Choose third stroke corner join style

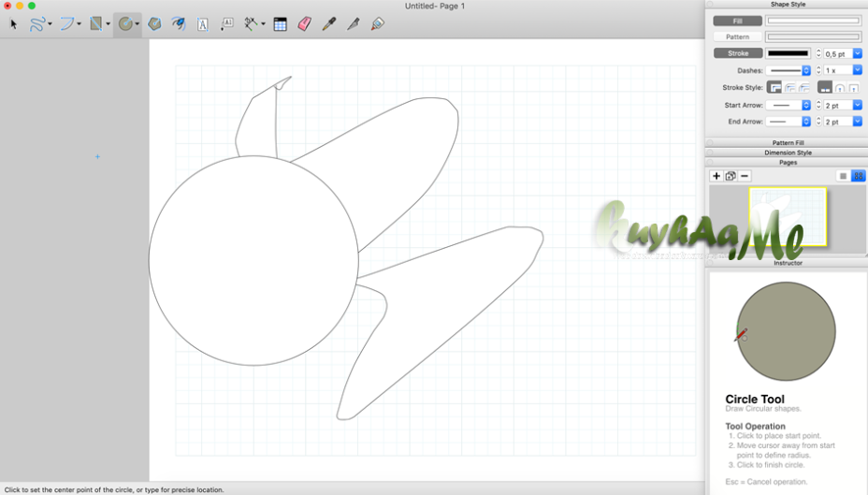click(x=804, y=87)
